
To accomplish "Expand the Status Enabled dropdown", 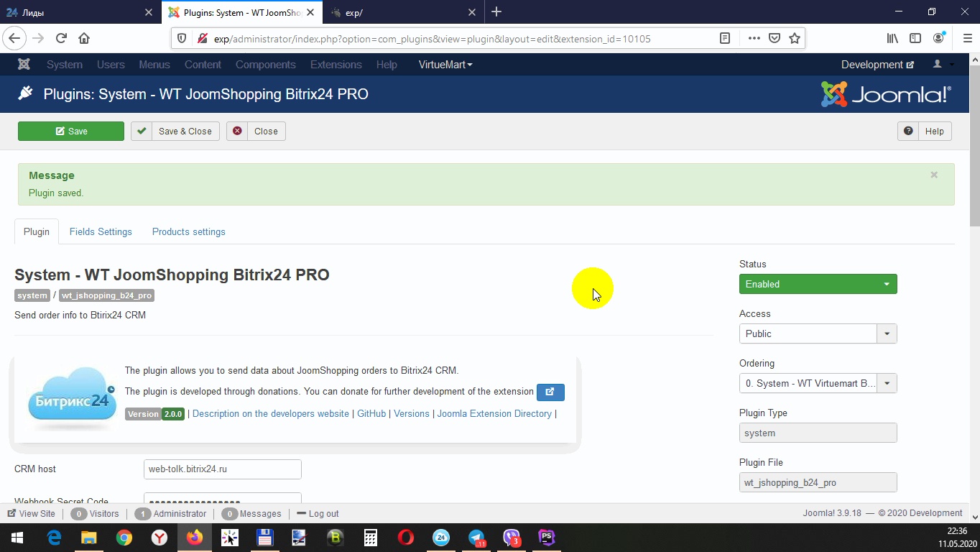I will pyautogui.click(x=818, y=284).
